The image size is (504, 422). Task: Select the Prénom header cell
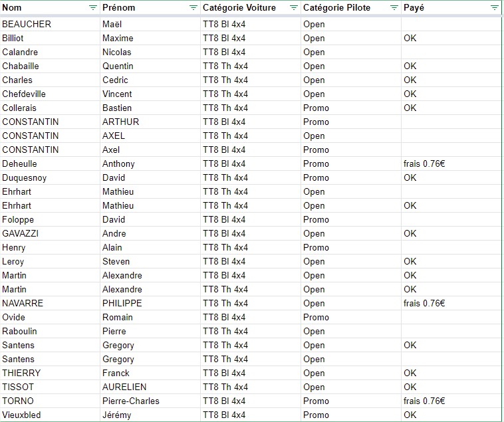tap(150, 8)
